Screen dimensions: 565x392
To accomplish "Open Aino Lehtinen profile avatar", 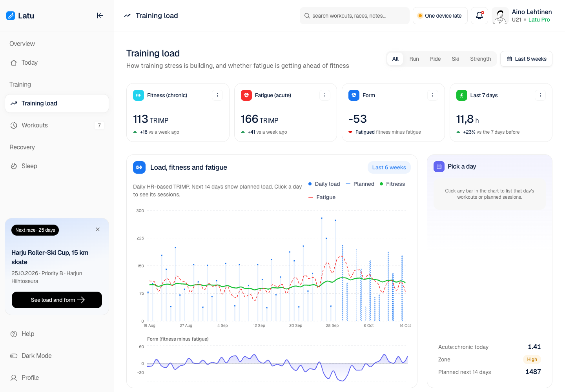I will [x=500, y=16].
